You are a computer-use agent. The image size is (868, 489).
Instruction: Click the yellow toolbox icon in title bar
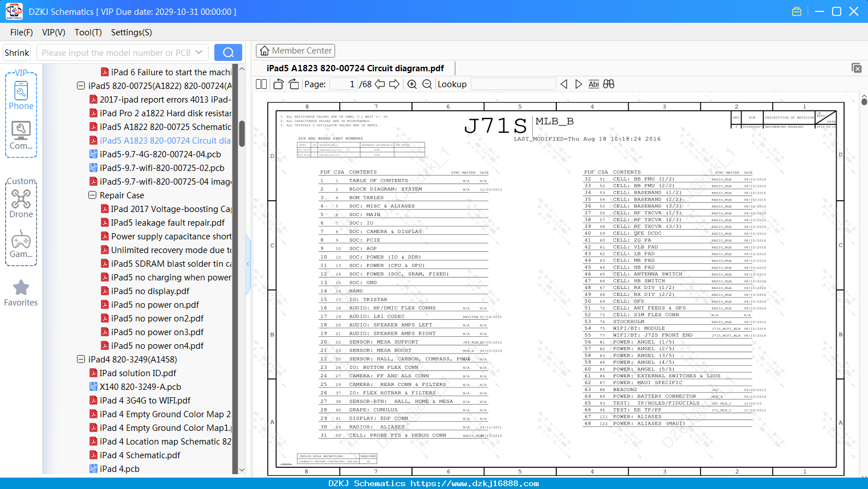pyautogui.click(x=797, y=11)
